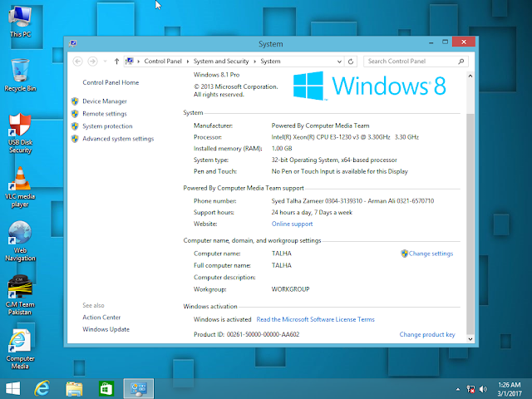Open Web Navigation desktop shortcut
This screenshot has height=399, width=532.
[x=20, y=241]
